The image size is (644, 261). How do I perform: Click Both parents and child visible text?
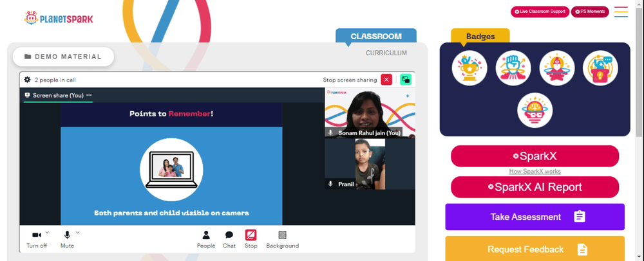171,213
